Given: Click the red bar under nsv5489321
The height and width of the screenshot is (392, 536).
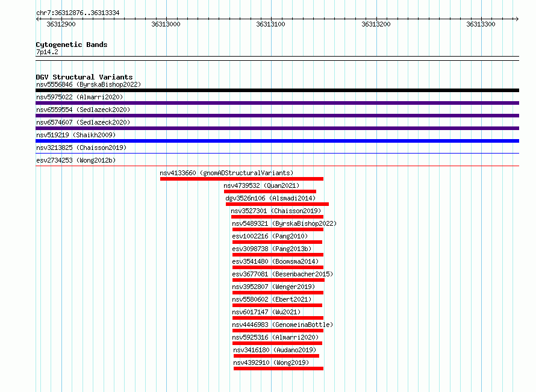Looking at the screenshot, I should tap(278, 229).
